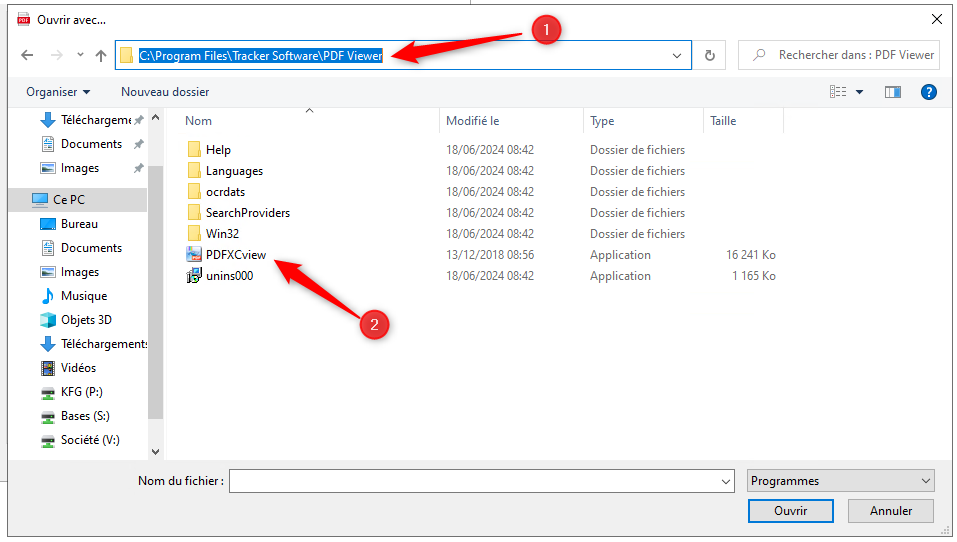Click the PDFXCview application icon
Image resolution: width=957 pixels, height=542 pixels.
click(x=194, y=255)
